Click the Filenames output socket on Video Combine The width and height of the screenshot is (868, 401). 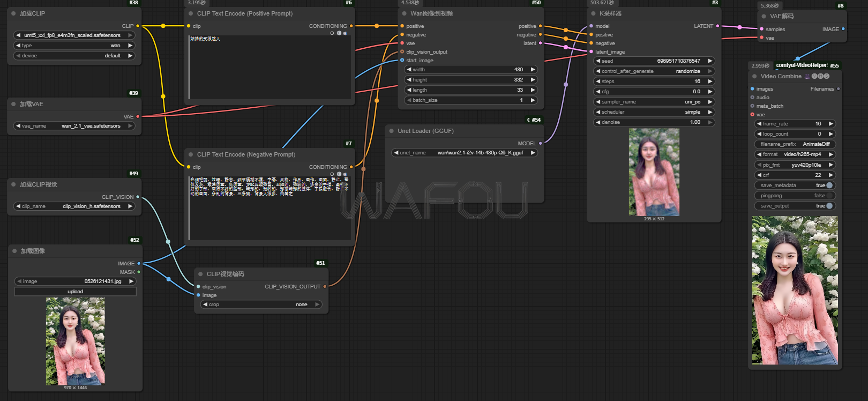point(839,88)
